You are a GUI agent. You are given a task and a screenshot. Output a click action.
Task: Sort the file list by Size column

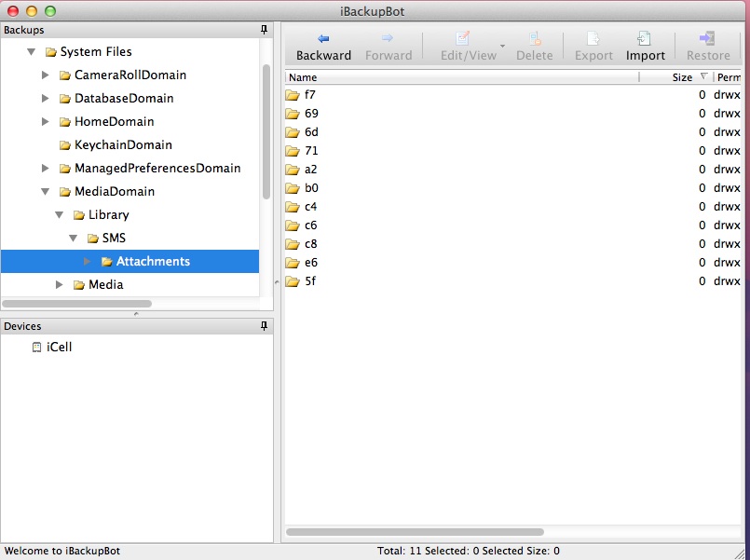[675, 77]
